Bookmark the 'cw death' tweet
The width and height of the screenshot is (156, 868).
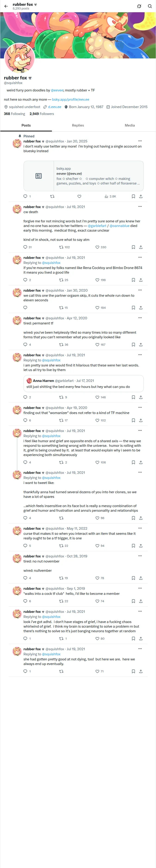click(x=133, y=247)
